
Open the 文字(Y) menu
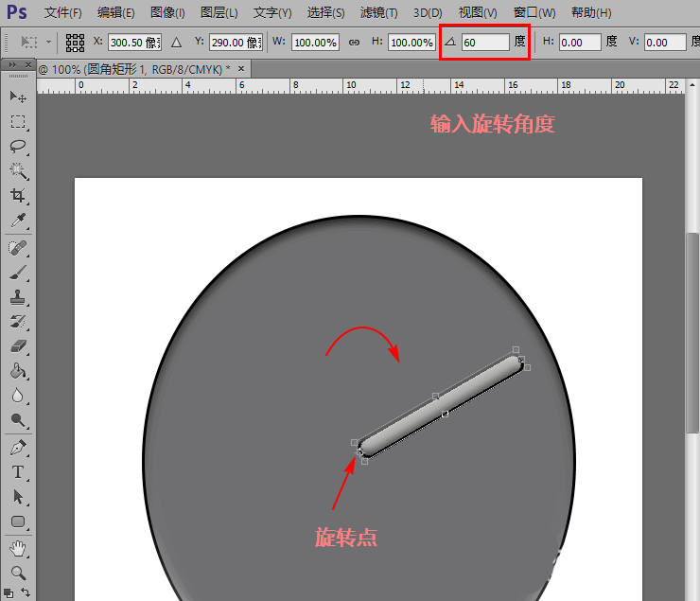click(272, 12)
